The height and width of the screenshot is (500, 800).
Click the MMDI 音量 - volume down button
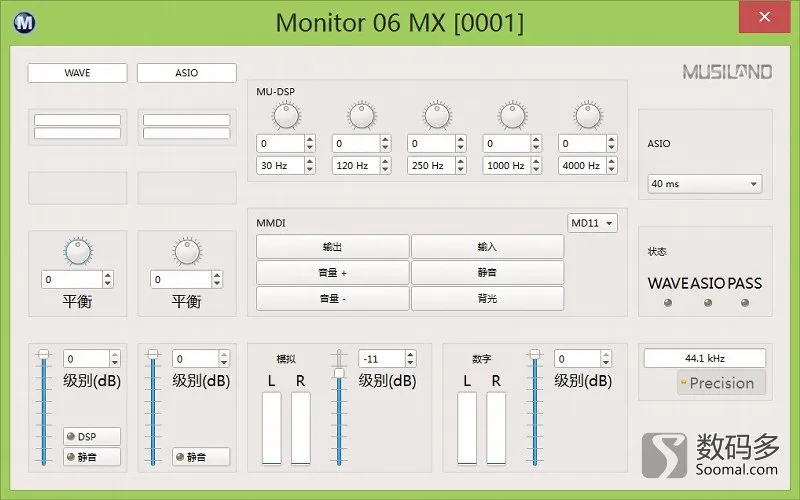(x=333, y=298)
